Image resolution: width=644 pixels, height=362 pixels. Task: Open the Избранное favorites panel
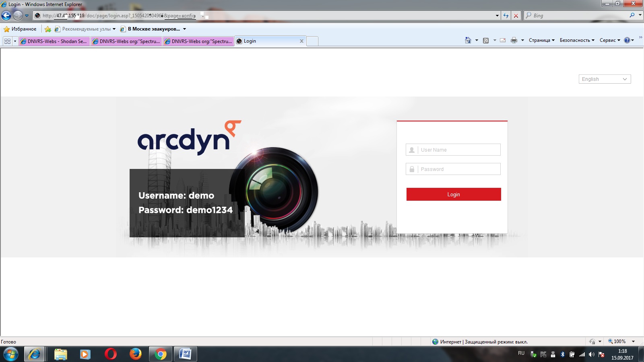coord(20,29)
